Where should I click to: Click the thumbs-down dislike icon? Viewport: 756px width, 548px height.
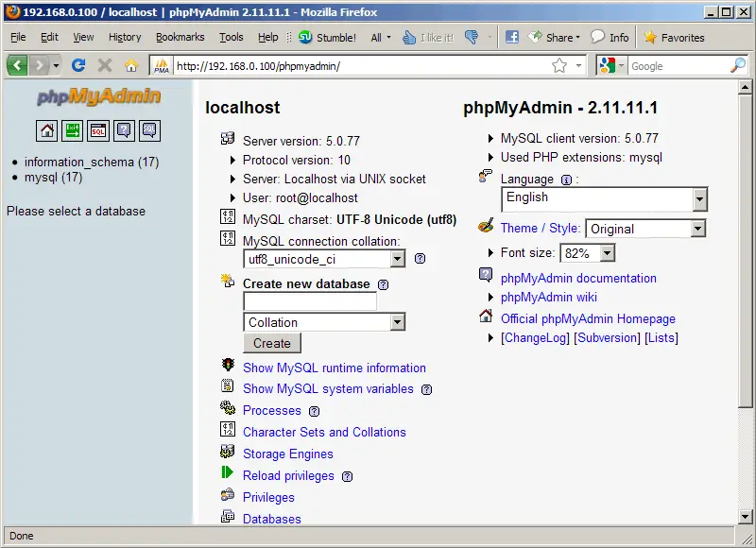tap(472, 37)
